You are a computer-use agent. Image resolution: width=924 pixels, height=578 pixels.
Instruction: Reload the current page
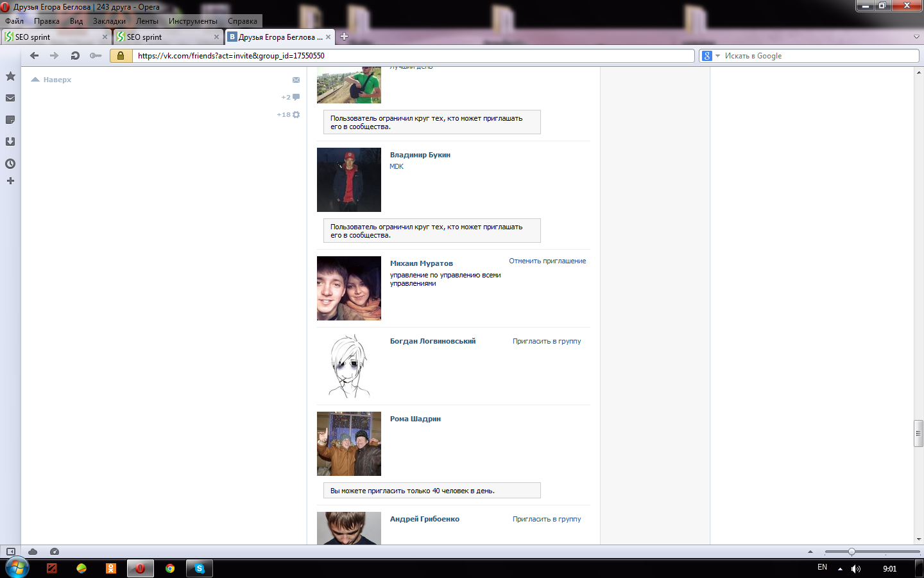tap(75, 56)
